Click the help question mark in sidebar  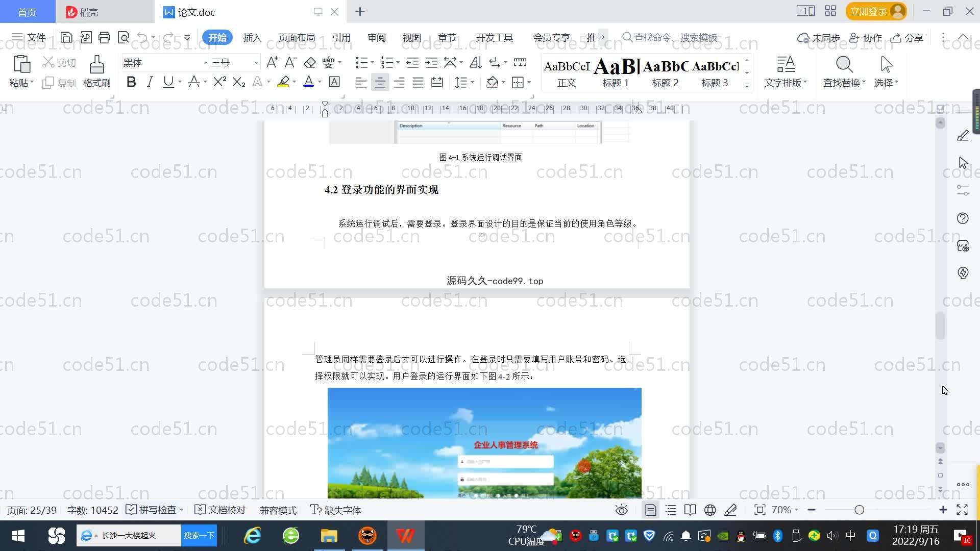point(963,218)
